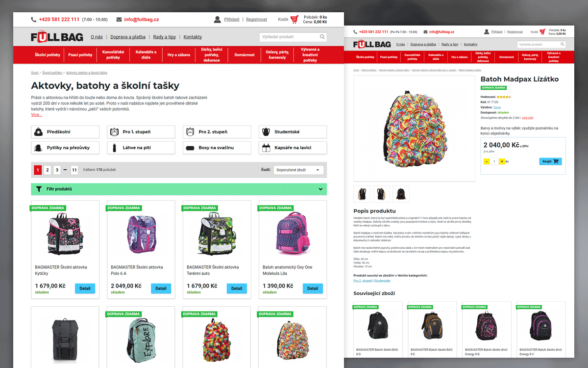Screen dimensions: 588x368
Task: Click the Kapsáře na lavici icon
Action: 266,148
